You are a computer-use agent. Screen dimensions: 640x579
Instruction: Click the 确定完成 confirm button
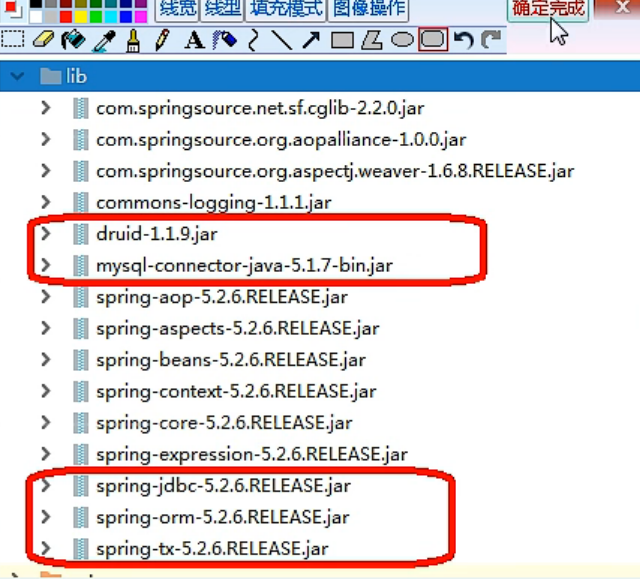coord(548,8)
